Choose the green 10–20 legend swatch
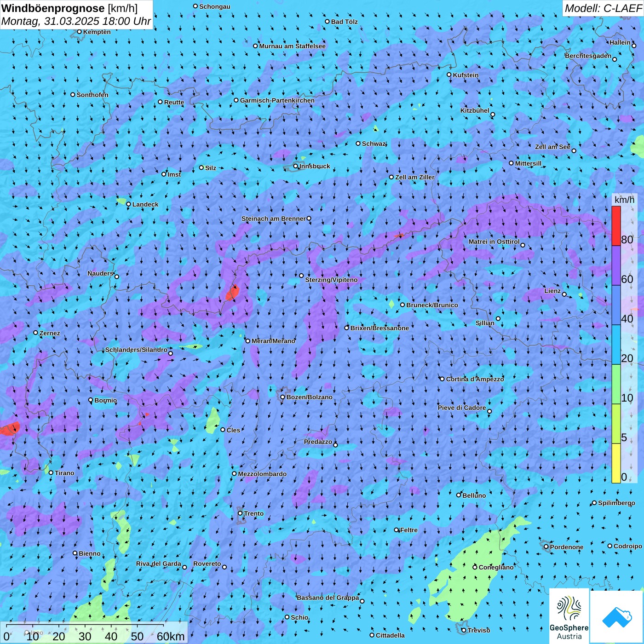Image resolution: width=644 pixels, height=644 pixels. pos(616,384)
